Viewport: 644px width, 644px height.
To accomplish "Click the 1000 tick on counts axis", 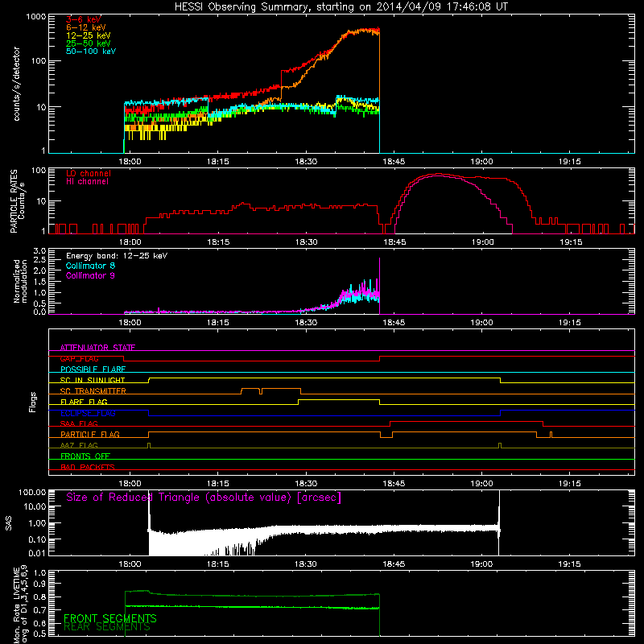I will tap(35, 17).
